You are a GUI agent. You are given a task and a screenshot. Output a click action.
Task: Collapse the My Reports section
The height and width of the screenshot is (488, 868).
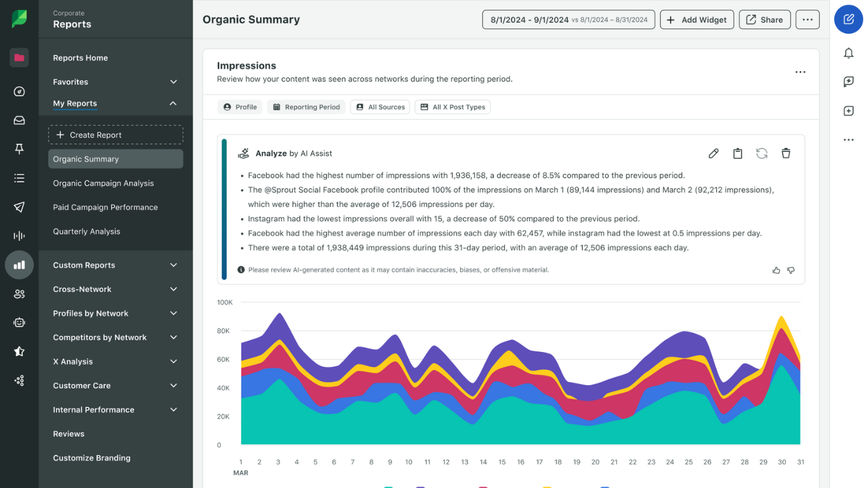tap(173, 104)
